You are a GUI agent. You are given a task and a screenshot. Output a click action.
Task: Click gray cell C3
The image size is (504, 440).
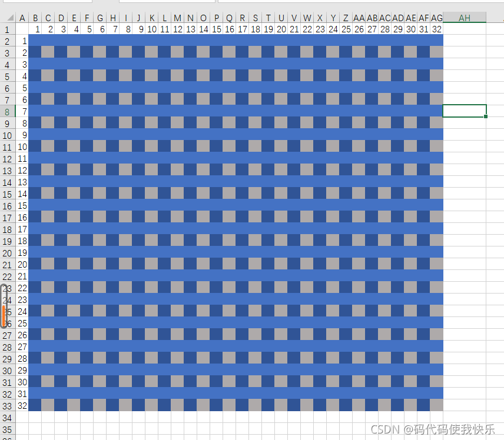click(48, 52)
